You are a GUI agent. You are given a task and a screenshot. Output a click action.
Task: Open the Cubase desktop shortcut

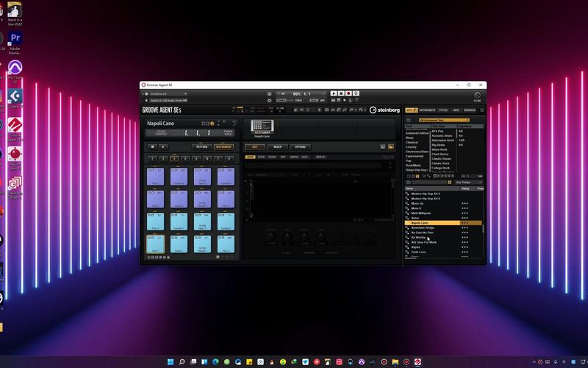pos(15,99)
